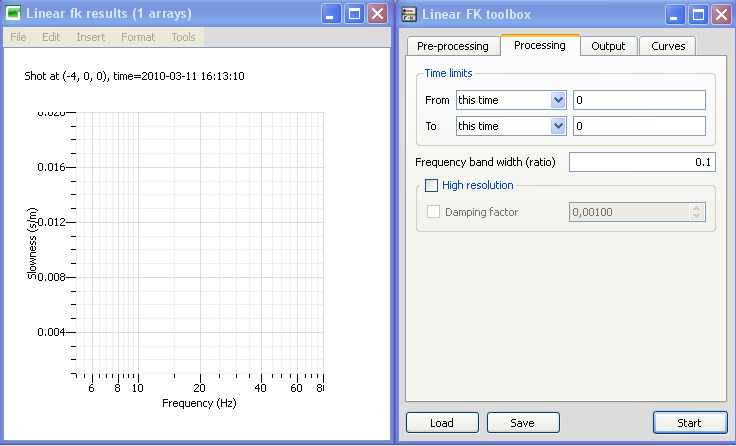Click the Save button
The height and width of the screenshot is (446, 736).
(522, 423)
